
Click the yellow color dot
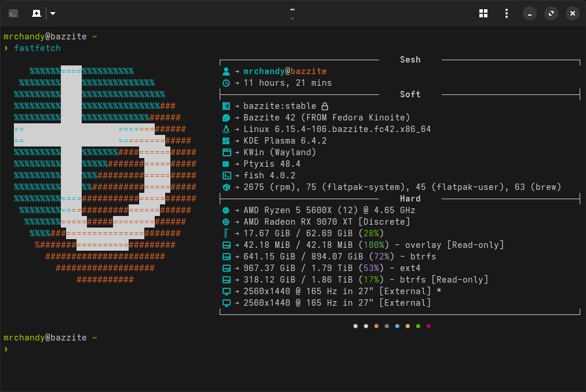[x=407, y=327]
